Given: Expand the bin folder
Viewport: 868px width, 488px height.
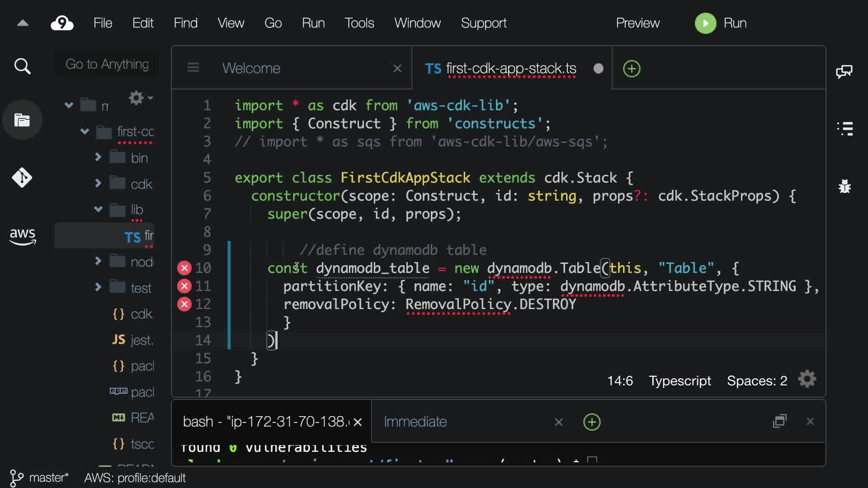Looking at the screenshot, I should tap(98, 157).
